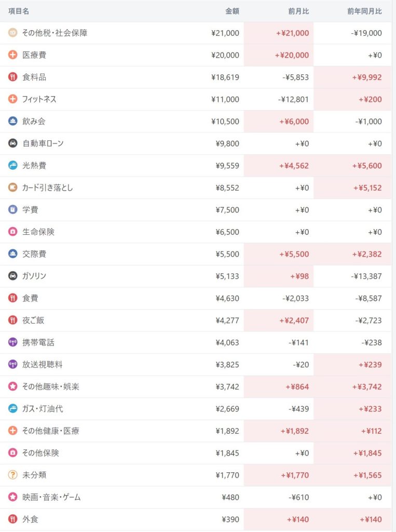The image size is (396, 532).
Task: Click the カード引き落とし wallet icon
Action: coord(13,188)
